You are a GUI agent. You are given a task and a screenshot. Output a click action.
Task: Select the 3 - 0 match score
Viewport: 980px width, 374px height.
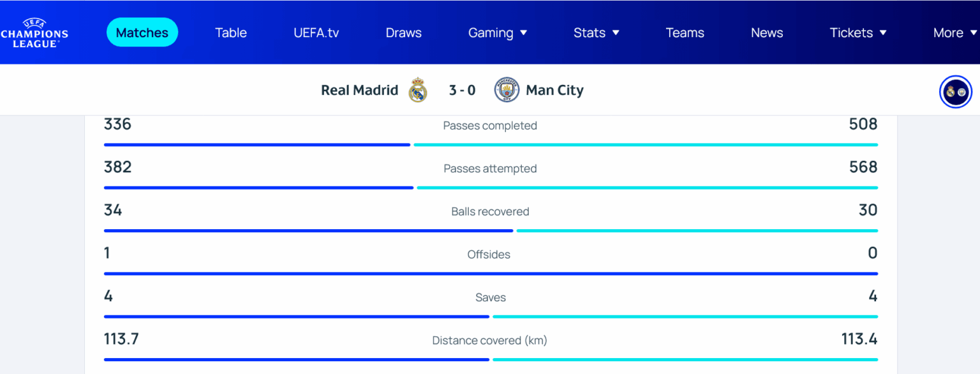pos(462,90)
